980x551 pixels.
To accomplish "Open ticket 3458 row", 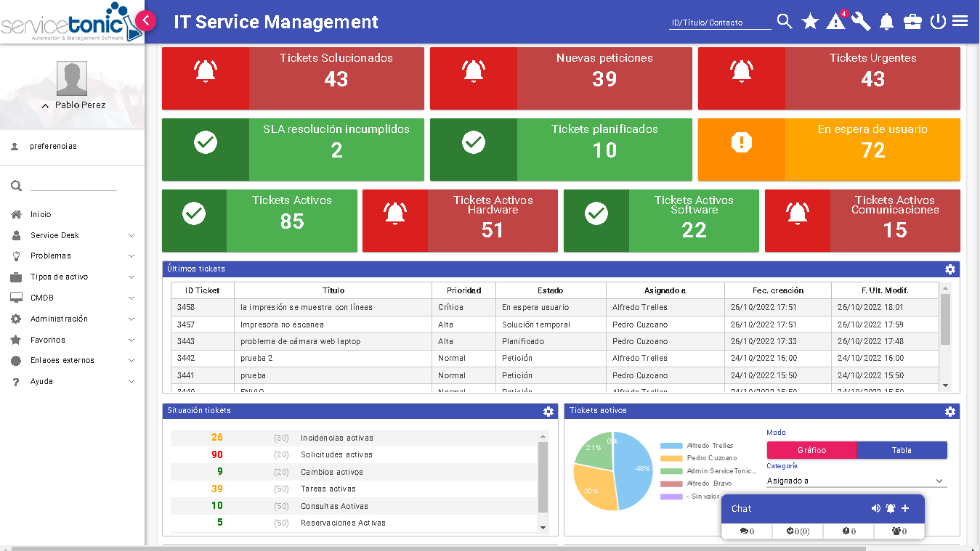I will pyautogui.click(x=555, y=307).
